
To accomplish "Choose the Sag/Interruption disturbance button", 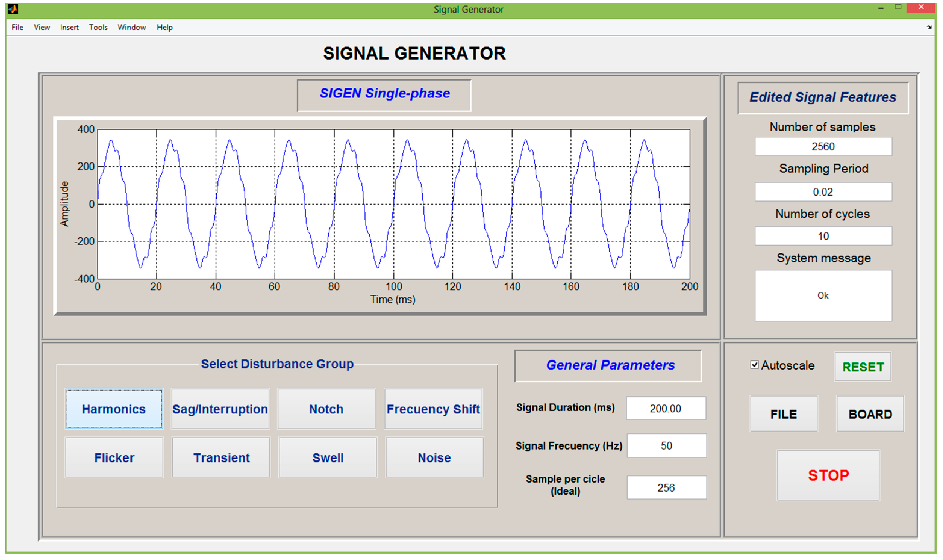I will 220,409.
